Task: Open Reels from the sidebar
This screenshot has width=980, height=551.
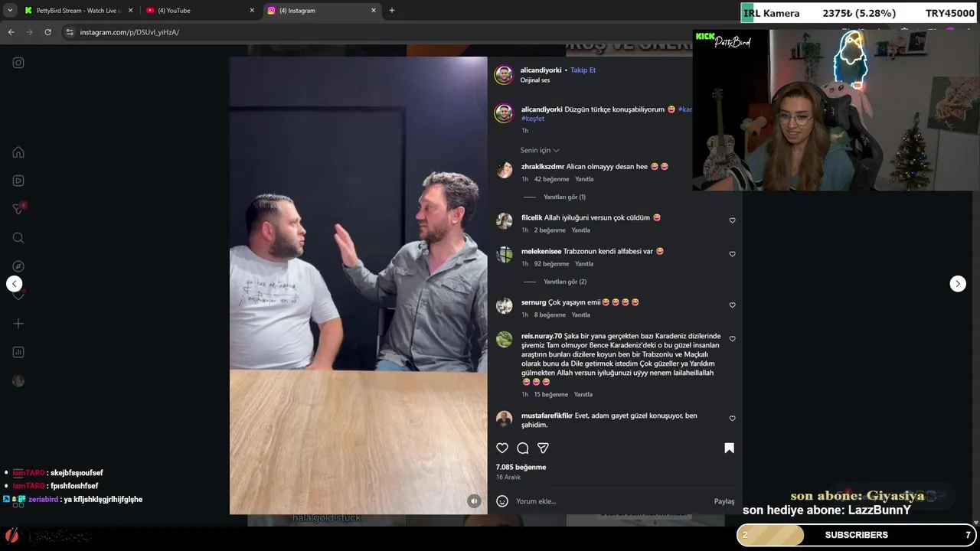Action: [x=18, y=181]
